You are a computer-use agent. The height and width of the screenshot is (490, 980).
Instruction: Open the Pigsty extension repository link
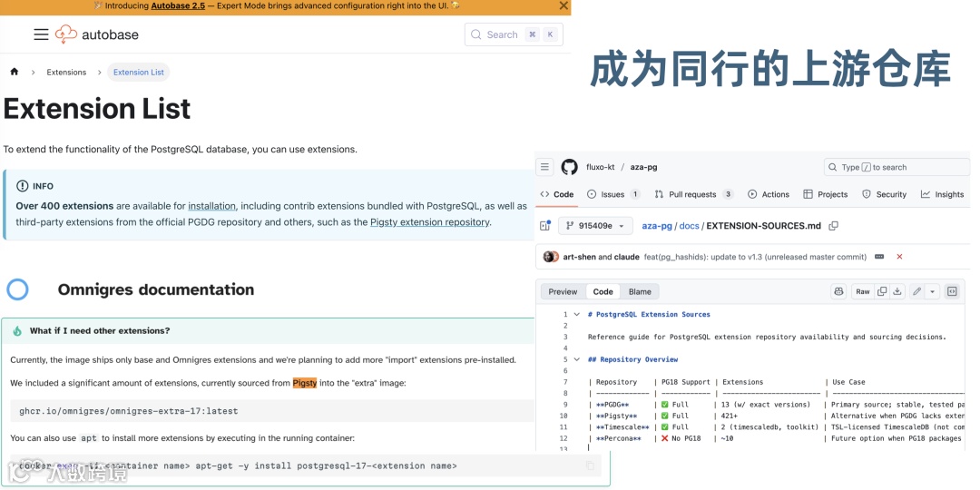(429, 222)
